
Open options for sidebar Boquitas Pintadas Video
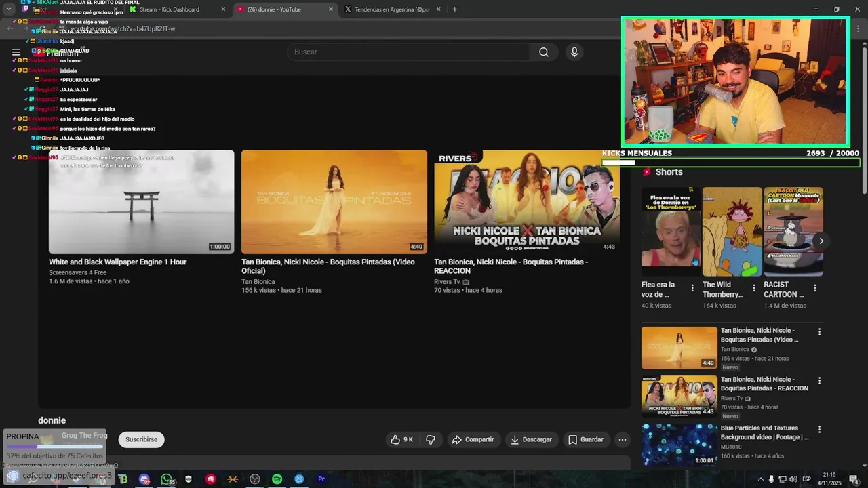[819, 332]
